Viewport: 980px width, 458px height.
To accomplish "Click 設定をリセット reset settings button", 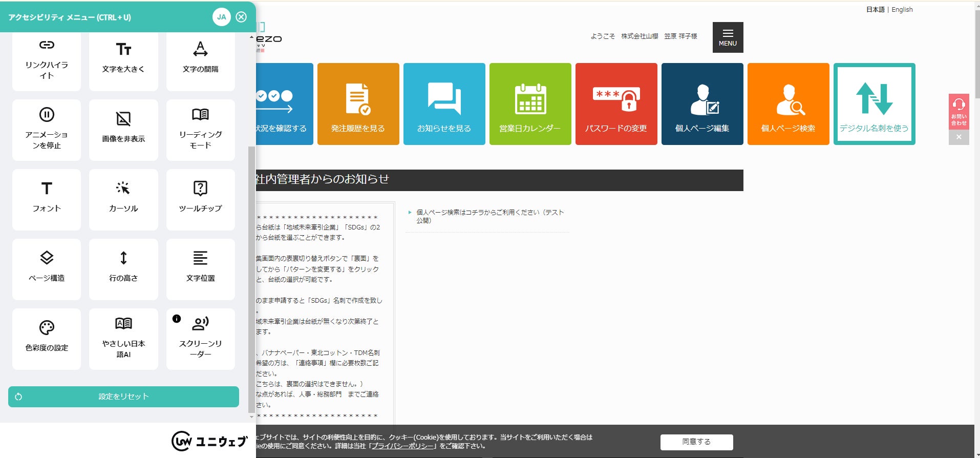I will (123, 397).
